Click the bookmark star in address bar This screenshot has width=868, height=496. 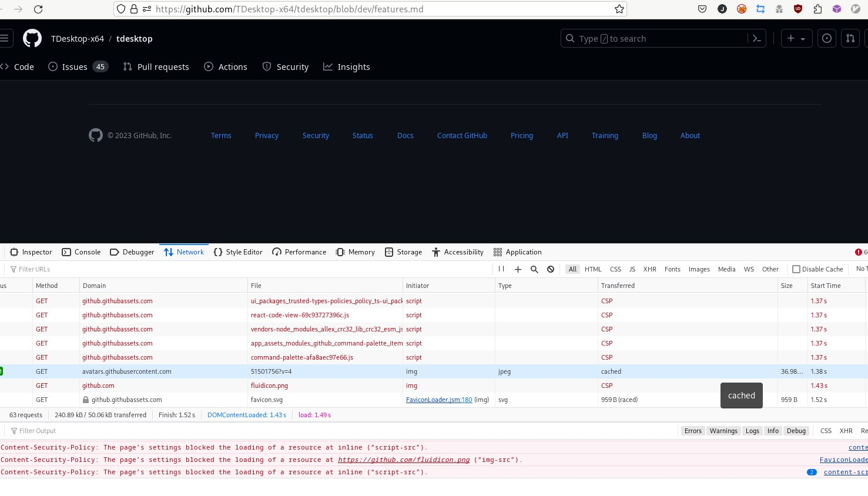(619, 9)
